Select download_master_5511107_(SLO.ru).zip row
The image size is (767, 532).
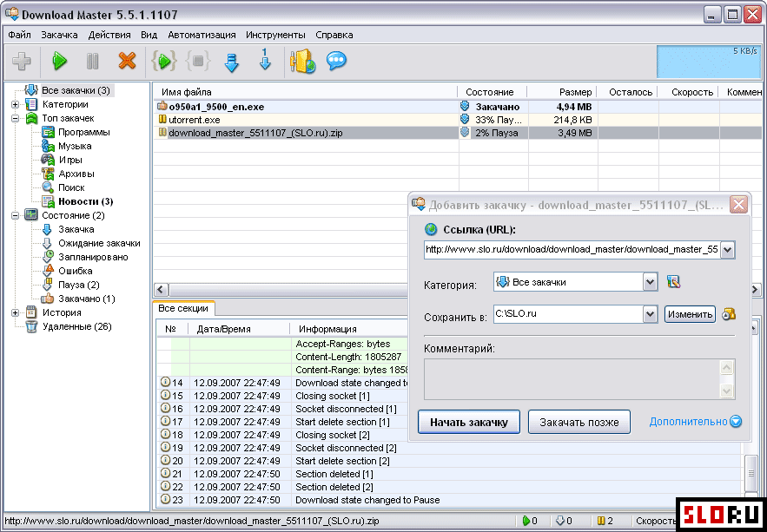pos(460,133)
